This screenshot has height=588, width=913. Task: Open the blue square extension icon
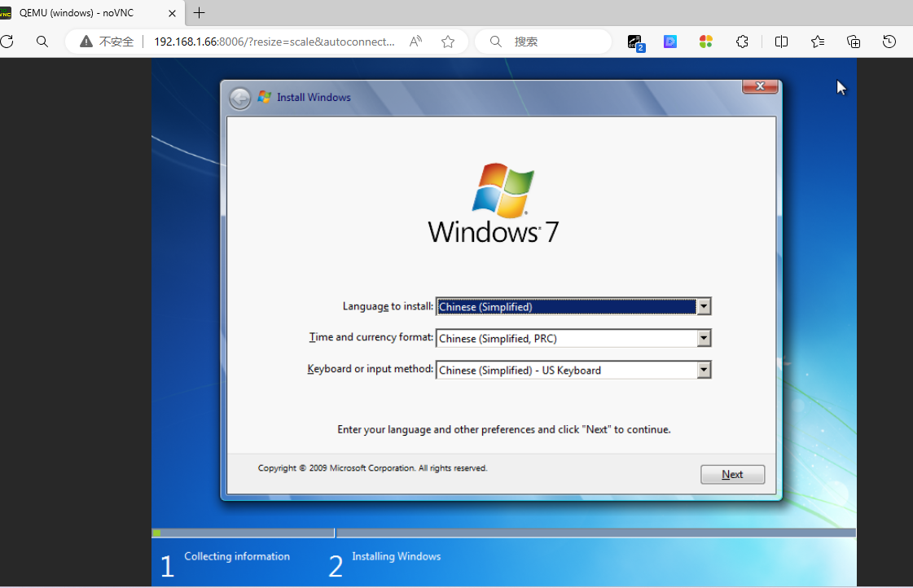[670, 42]
